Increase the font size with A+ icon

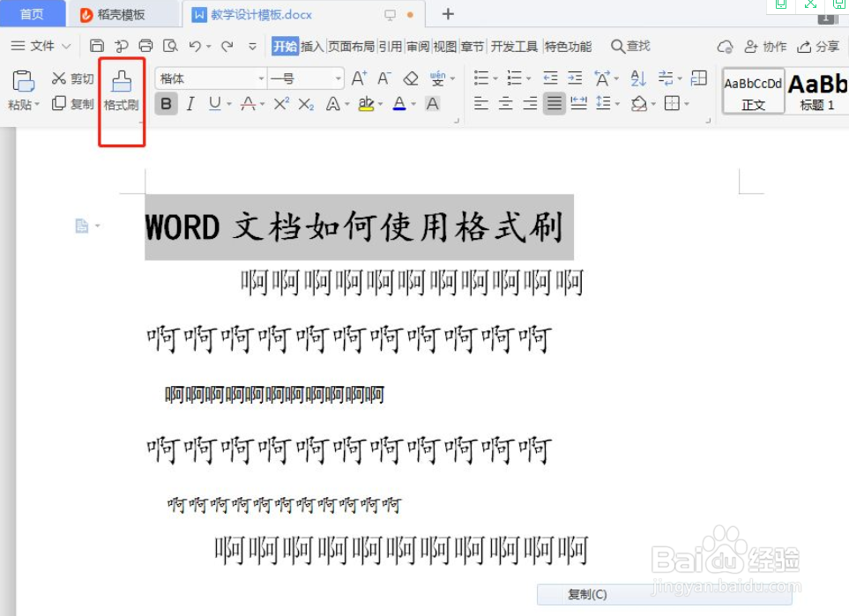(356, 78)
